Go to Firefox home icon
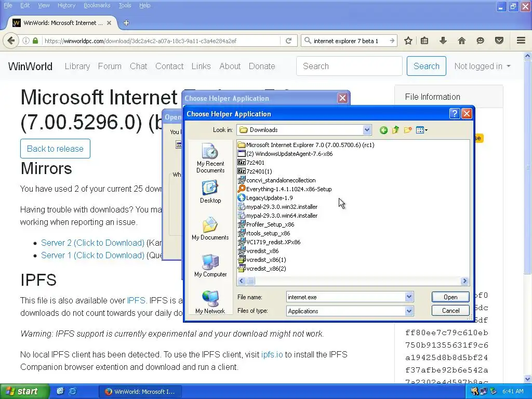The height and width of the screenshot is (399, 532). [x=461, y=41]
